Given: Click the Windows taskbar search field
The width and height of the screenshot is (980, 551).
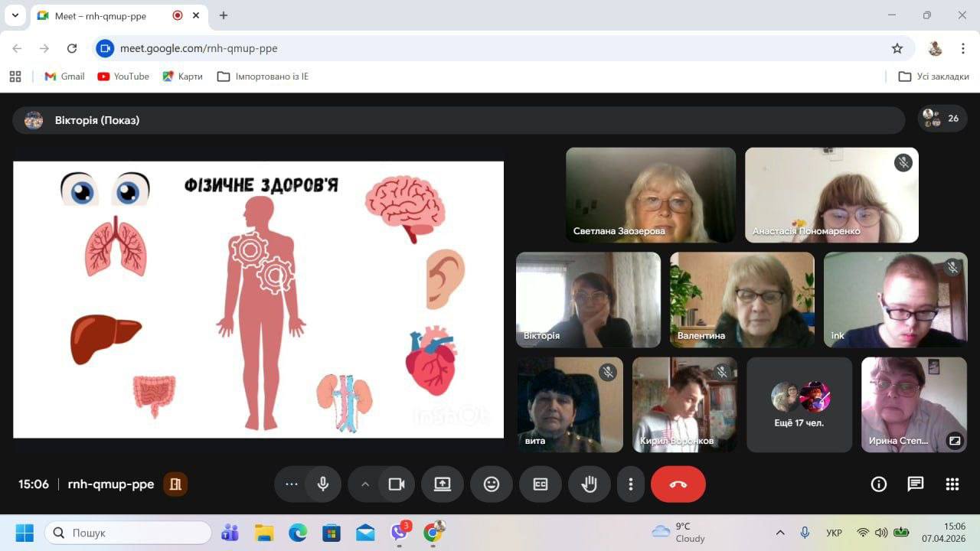Looking at the screenshot, I should coord(128,533).
